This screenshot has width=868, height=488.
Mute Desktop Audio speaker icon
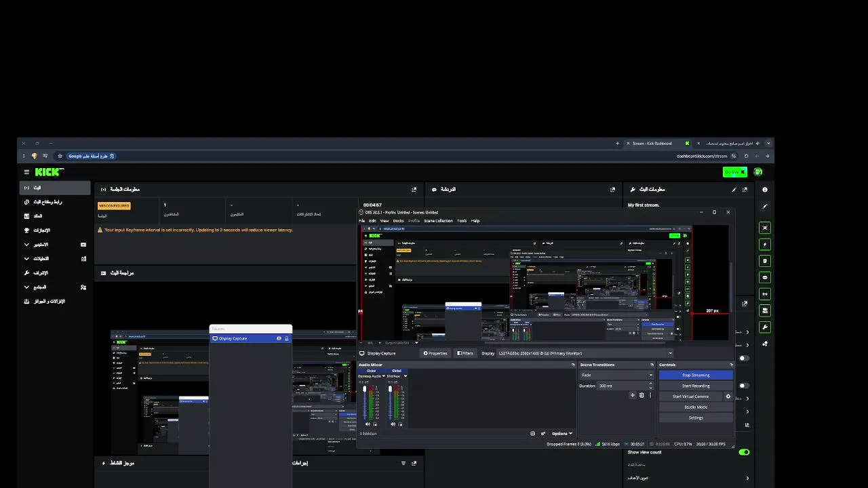pyautogui.click(x=368, y=424)
